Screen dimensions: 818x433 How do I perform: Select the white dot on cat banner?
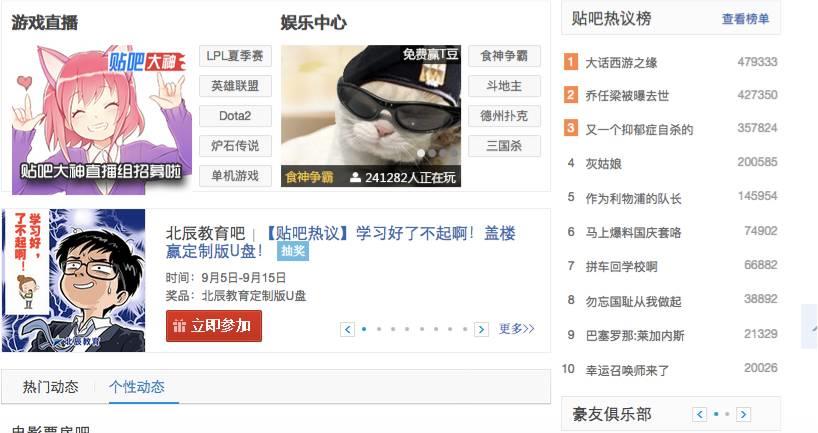point(420,153)
